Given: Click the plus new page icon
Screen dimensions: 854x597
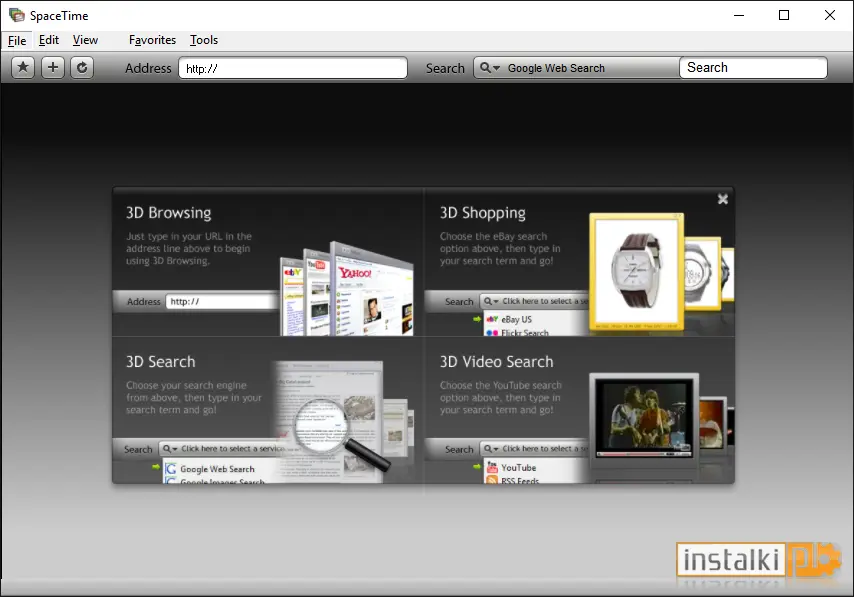Looking at the screenshot, I should [x=53, y=68].
